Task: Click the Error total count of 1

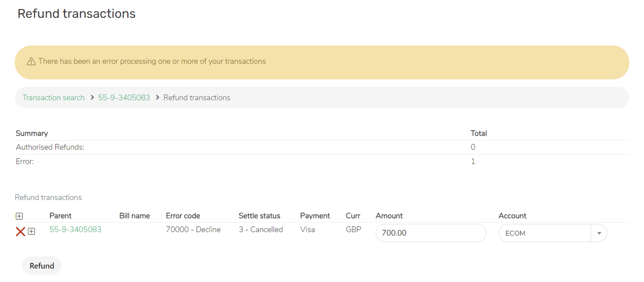Action: (473, 161)
